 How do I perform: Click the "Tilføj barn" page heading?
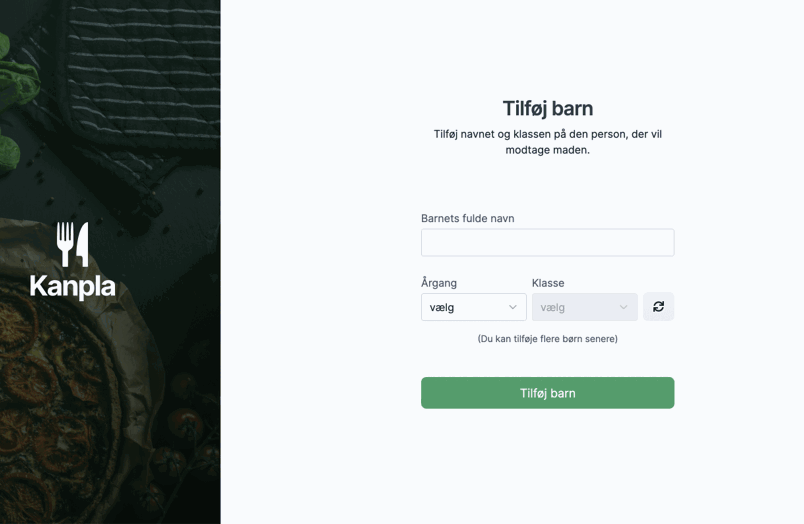(x=547, y=108)
